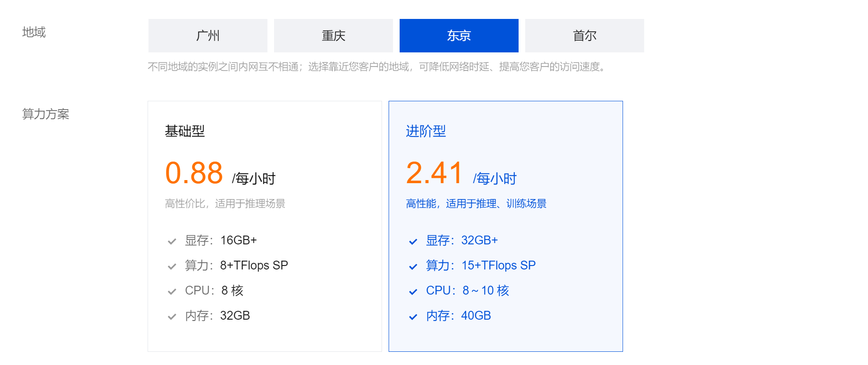This screenshot has width=868, height=365.
Task: Select the 进阶型 compute plan card
Action: tap(505, 226)
